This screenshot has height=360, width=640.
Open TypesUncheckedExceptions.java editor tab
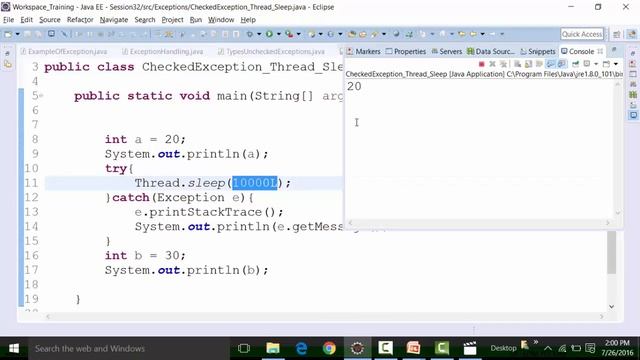271,51
